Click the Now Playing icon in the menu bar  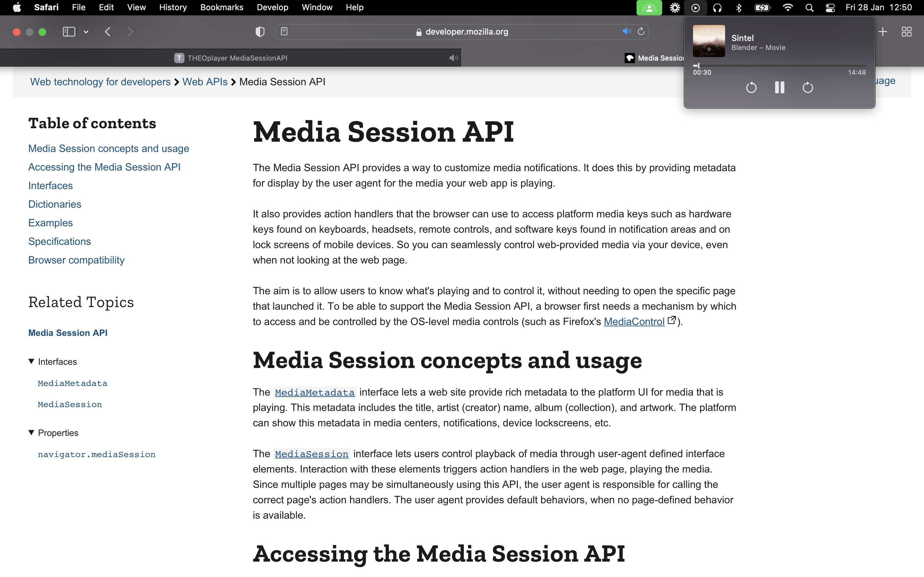tap(695, 7)
